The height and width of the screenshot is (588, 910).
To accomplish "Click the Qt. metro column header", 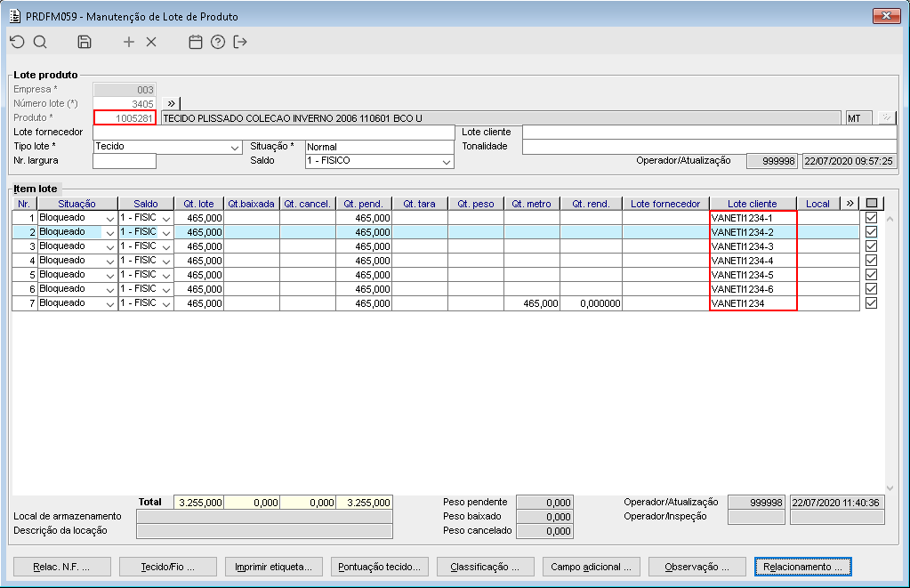I will 532,203.
